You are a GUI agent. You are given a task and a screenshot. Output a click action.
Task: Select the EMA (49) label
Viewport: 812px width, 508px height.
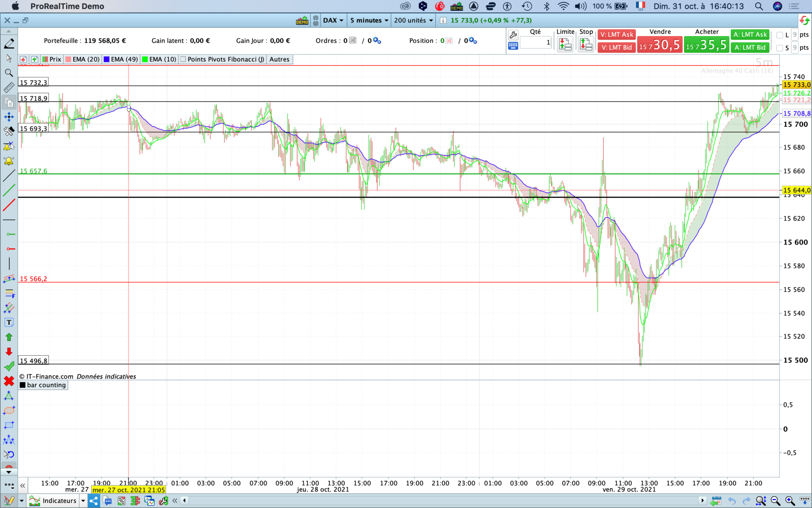[124, 59]
